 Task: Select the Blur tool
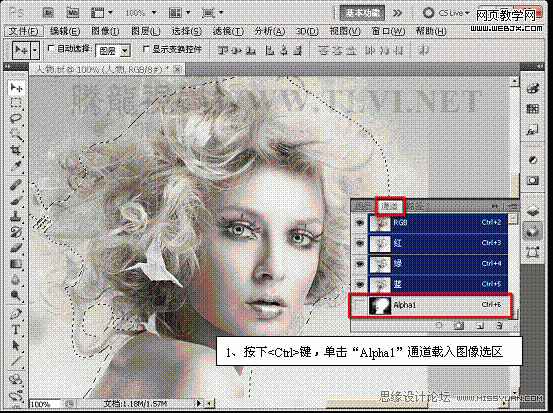coord(16,279)
